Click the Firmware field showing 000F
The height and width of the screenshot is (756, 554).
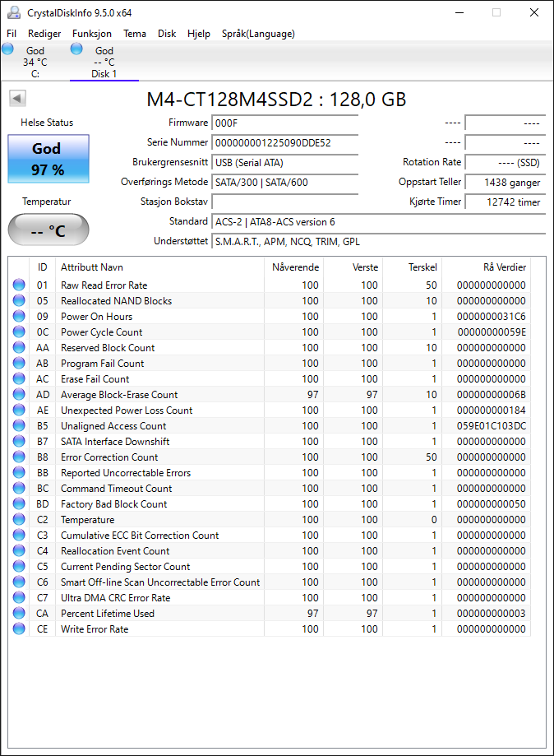(284, 123)
